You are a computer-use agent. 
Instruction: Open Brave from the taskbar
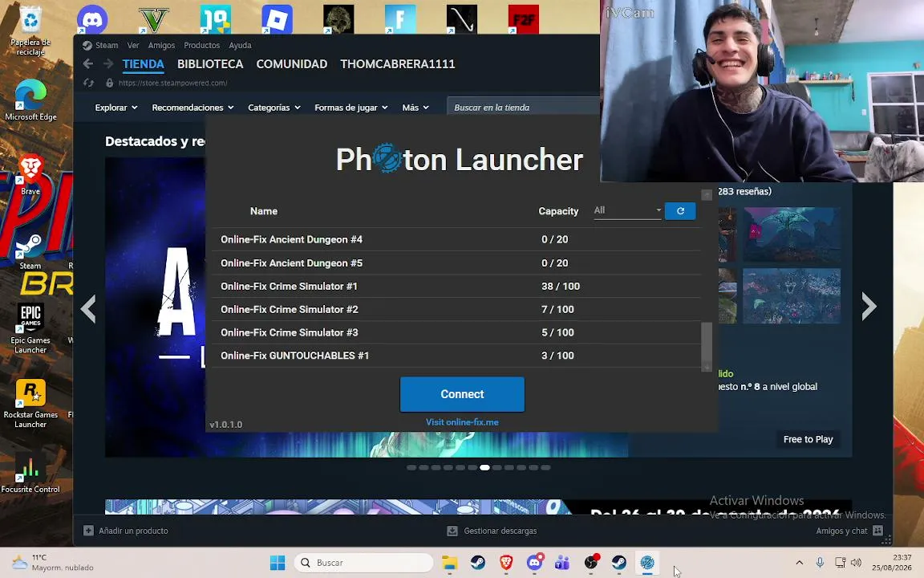505,563
